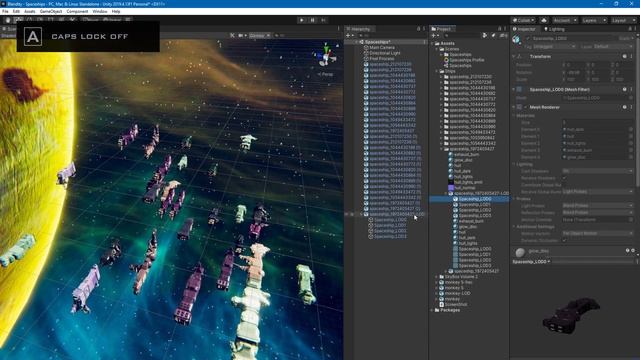Open the GameObject menu
Viewport: 640px width, 360px height.
51,11
